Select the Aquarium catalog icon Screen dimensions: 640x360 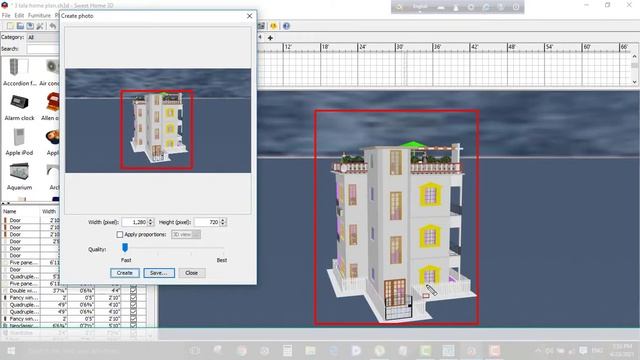pyautogui.click(x=19, y=172)
